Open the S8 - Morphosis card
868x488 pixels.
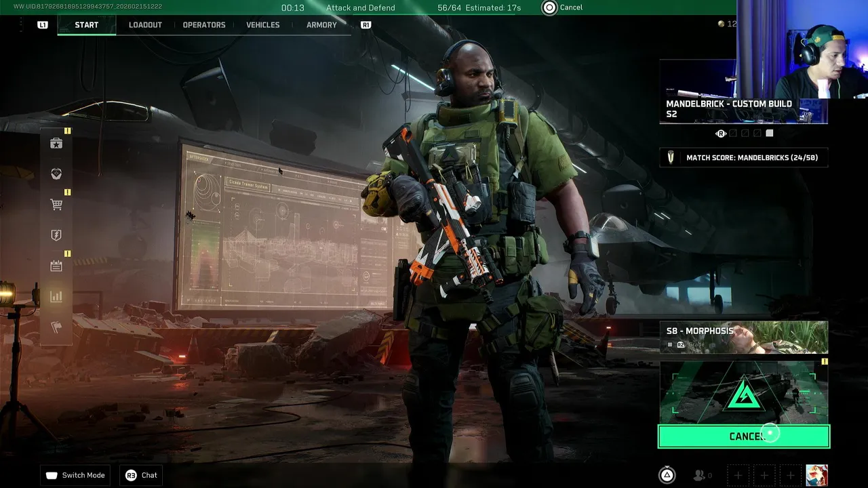click(744, 338)
